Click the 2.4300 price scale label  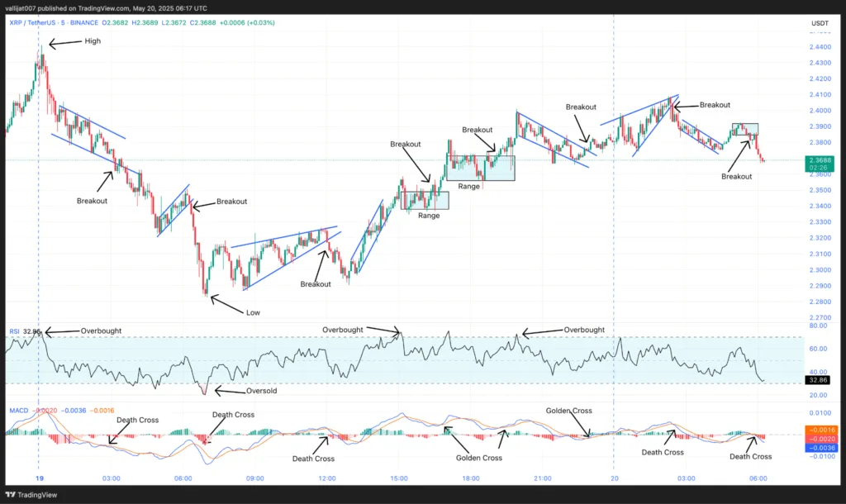pos(820,63)
